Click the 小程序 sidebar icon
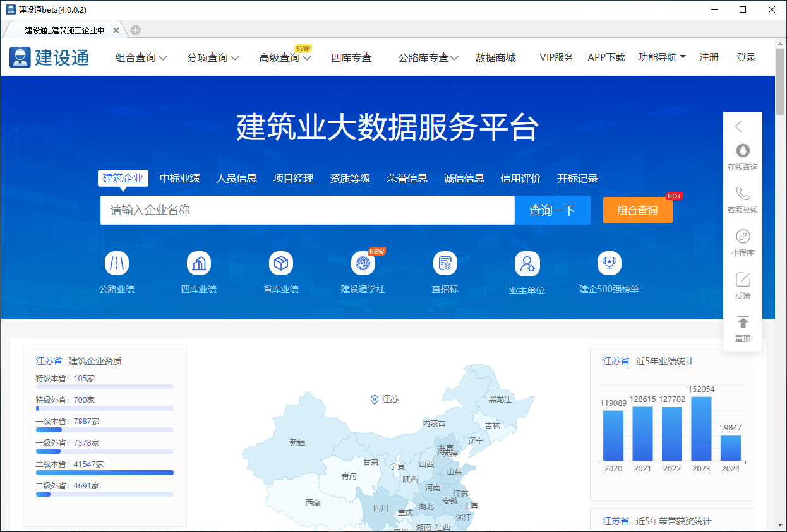This screenshot has height=532, width=787. click(x=743, y=236)
